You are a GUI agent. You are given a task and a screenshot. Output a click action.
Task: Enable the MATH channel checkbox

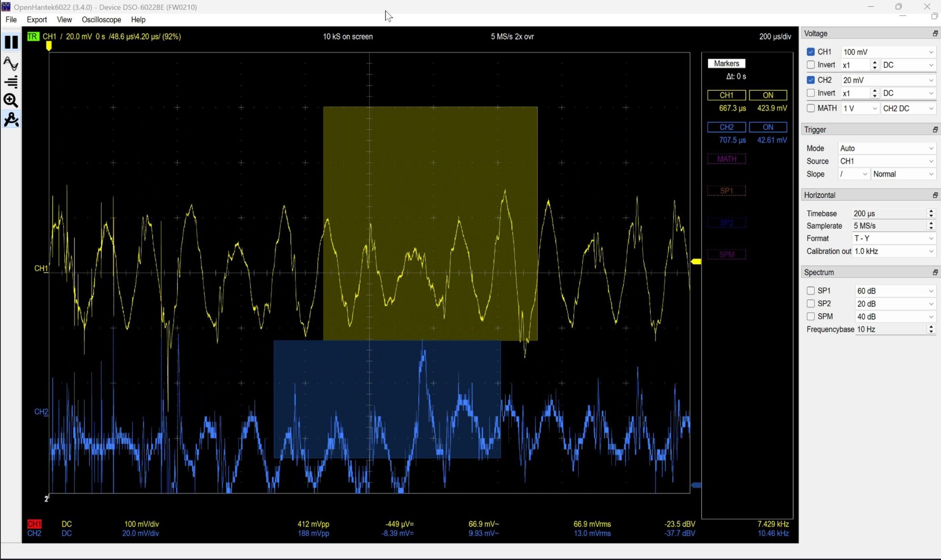[811, 108]
